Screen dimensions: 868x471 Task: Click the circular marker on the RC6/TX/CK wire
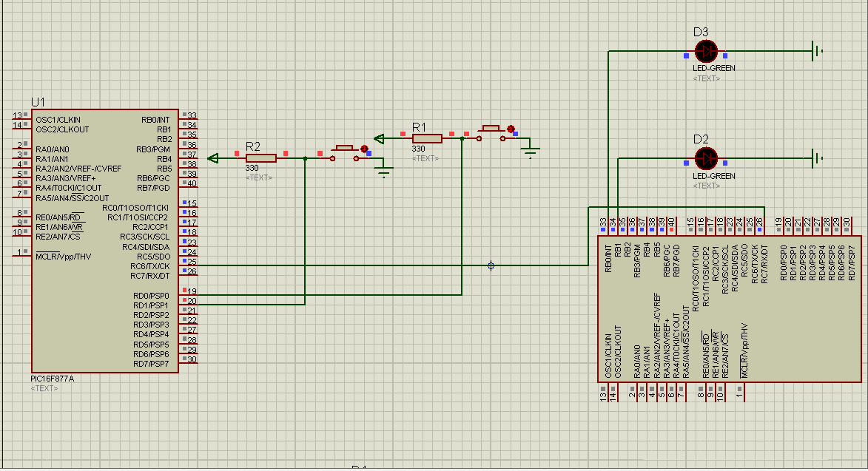pyautogui.click(x=491, y=264)
